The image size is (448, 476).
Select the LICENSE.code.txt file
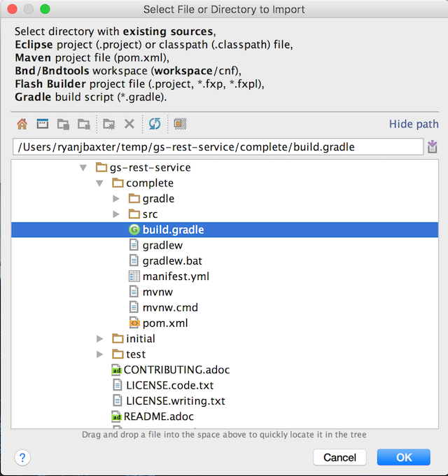tap(169, 385)
